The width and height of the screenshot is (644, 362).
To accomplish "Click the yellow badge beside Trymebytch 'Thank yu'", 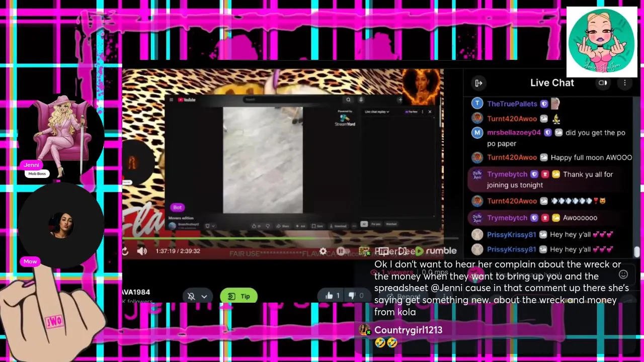I will pyautogui.click(x=555, y=174).
